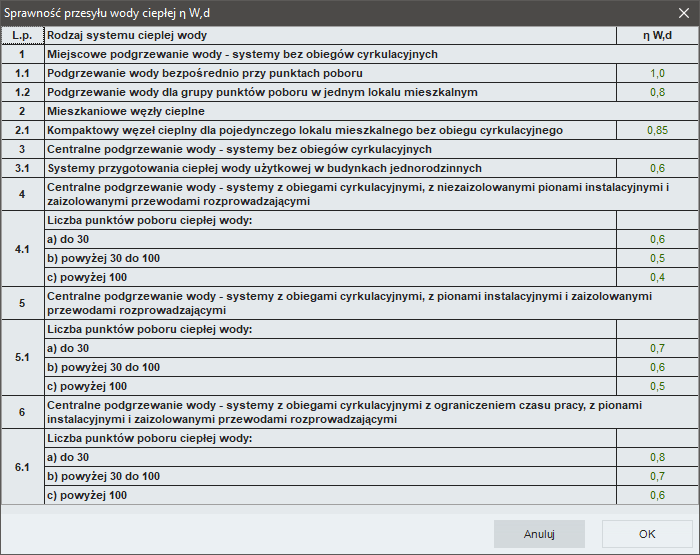700x555 pixels.
Task: Select row Podgrzewanie wody dla grupy punktów poboru
Action: [x=330, y=92]
